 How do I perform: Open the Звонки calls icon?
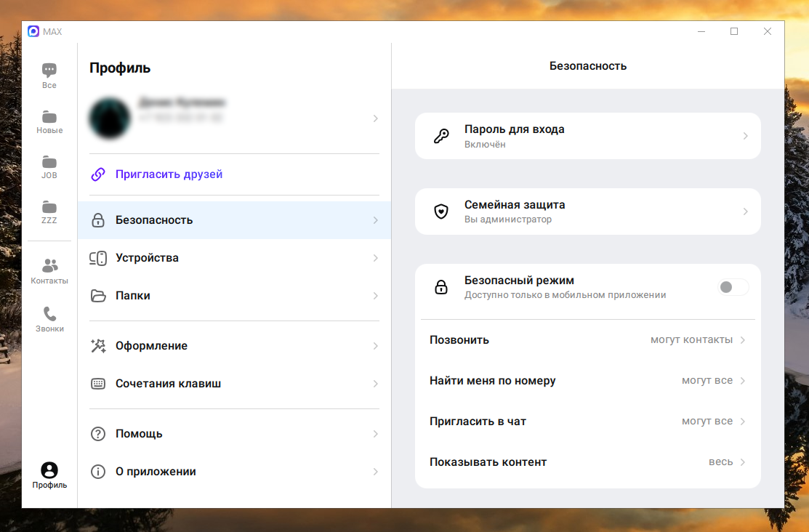coord(49,314)
